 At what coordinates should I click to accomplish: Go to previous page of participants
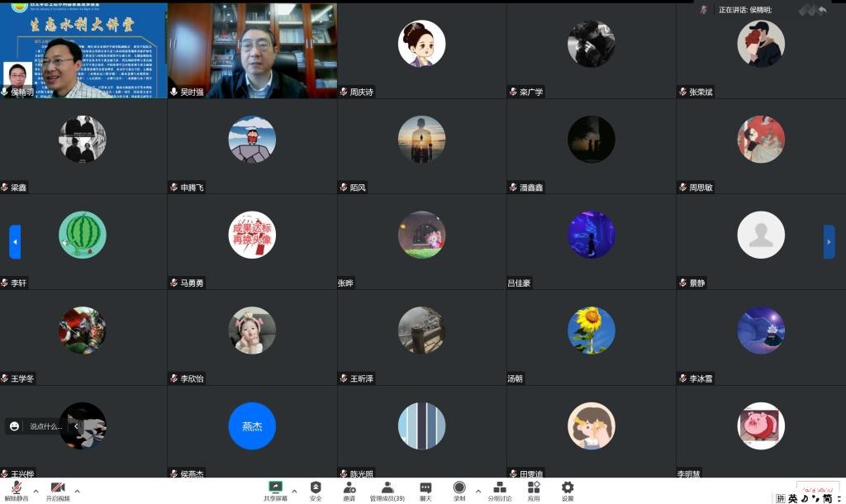15,241
